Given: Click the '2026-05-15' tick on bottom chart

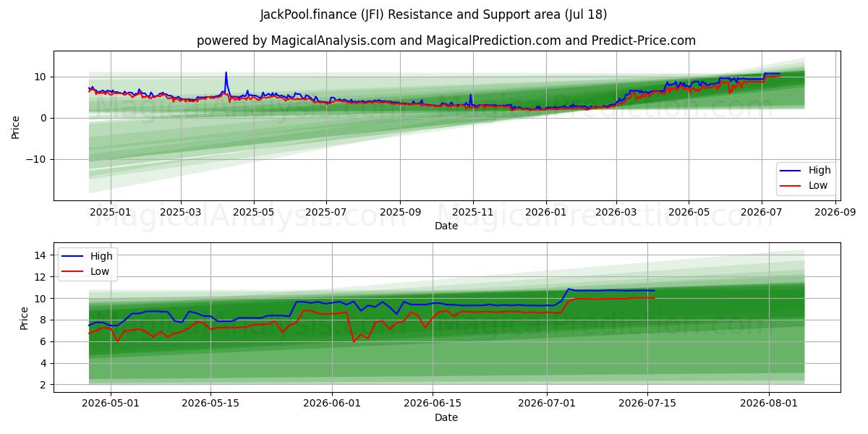Looking at the screenshot, I should [x=210, y=404].
